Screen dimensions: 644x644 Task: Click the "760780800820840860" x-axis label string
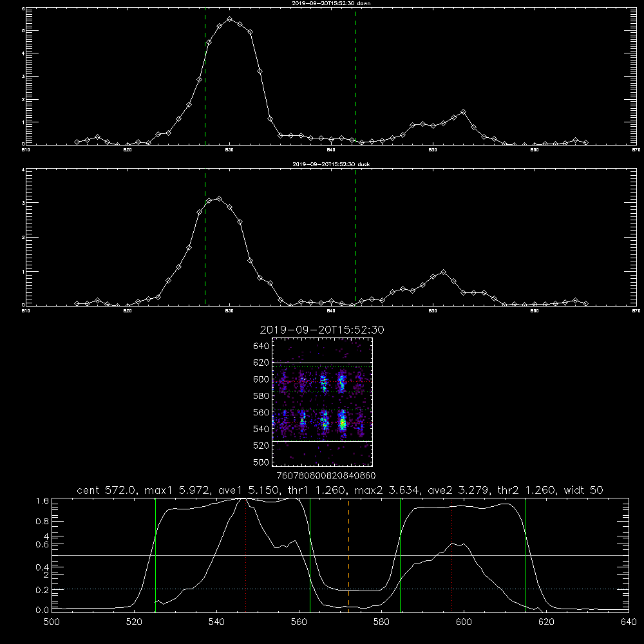[x=327, y=476]
